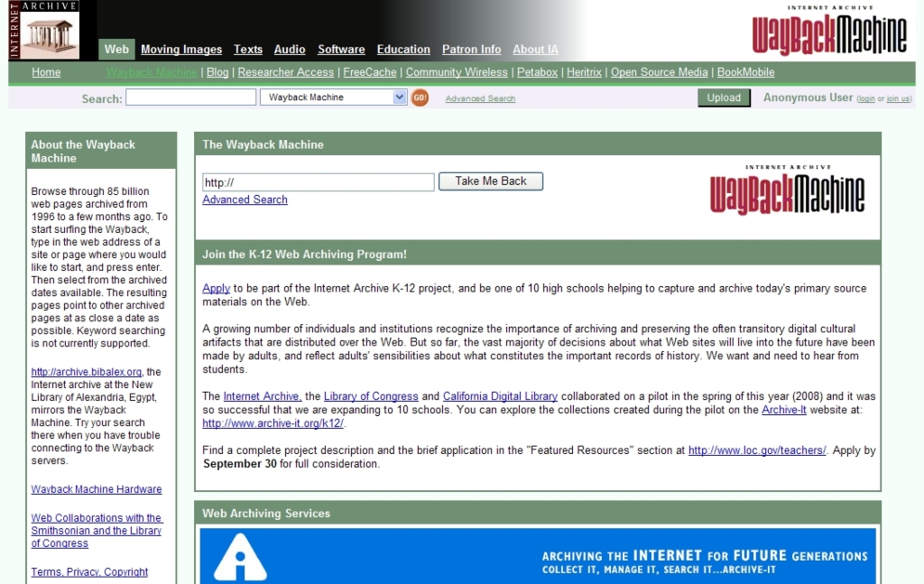Select the Education tab

tap(403, 50)
